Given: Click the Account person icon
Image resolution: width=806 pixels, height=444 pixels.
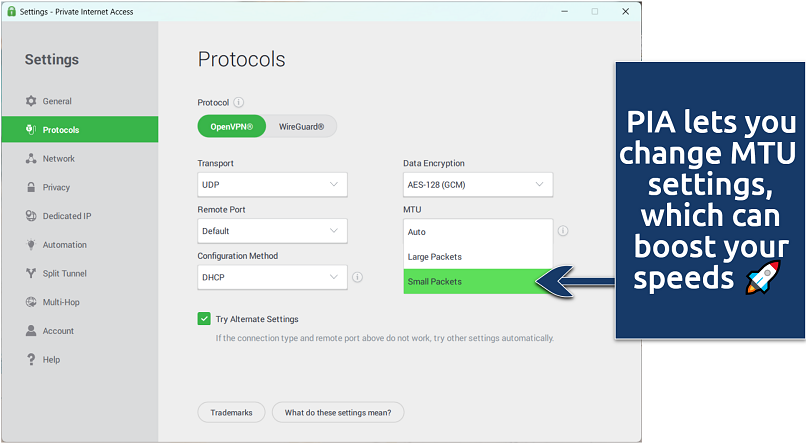Looking at the screenshot, I should 31,330.
